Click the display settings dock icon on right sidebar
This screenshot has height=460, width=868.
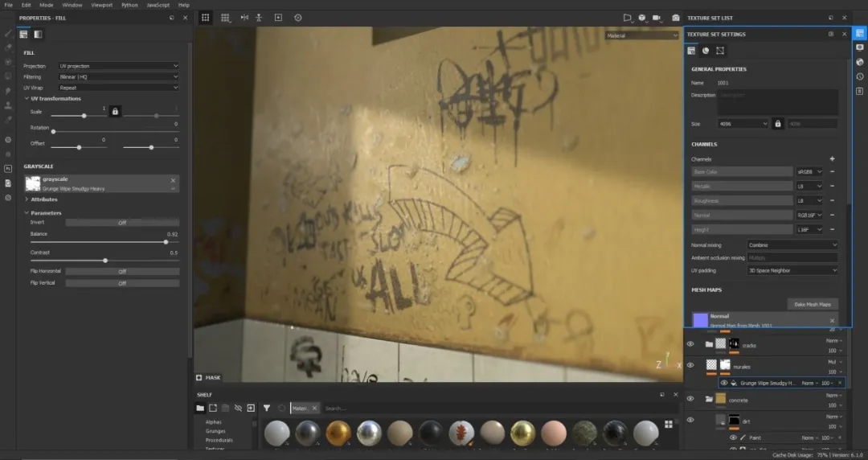coord(859,47)
